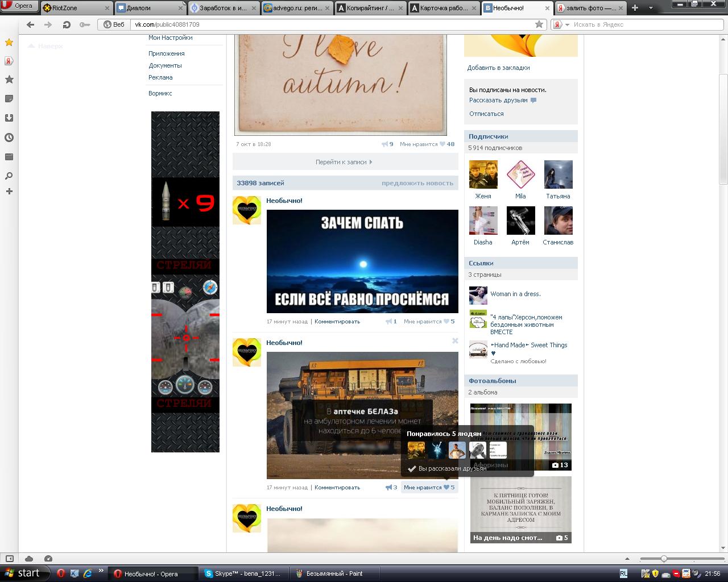Screen dimensions: 728x582
Task: Open Paint window from taskbar
Action: pos(334,573)
